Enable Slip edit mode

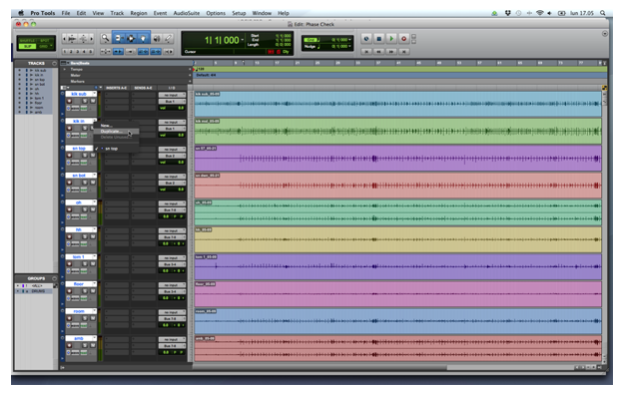[x=27, y=47]
